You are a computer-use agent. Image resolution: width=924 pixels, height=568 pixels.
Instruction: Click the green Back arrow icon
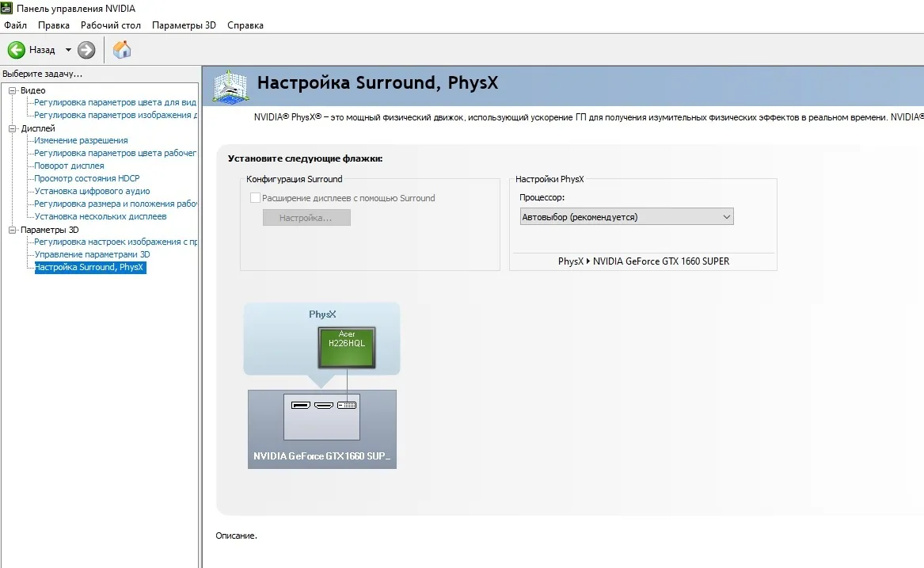click(17, 50)
